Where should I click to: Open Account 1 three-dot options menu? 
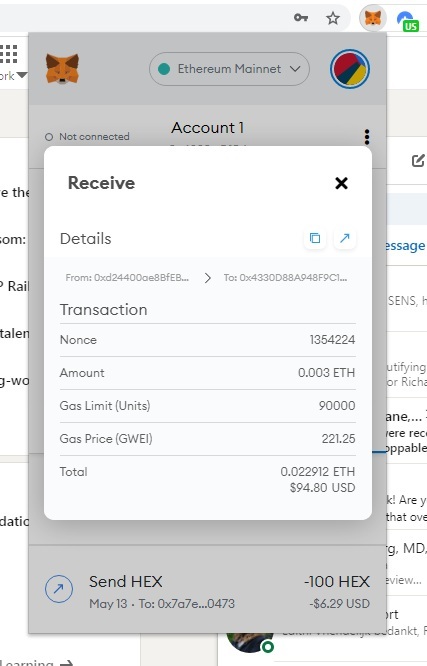click(x=367, y=137)
